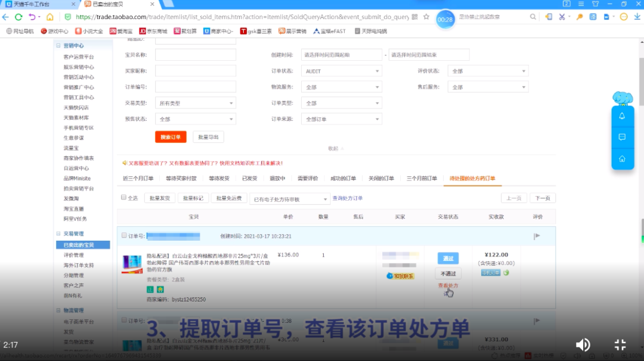Open the 售后服务 dropdown
Viewport: 644px width, 361px height.
488,87
